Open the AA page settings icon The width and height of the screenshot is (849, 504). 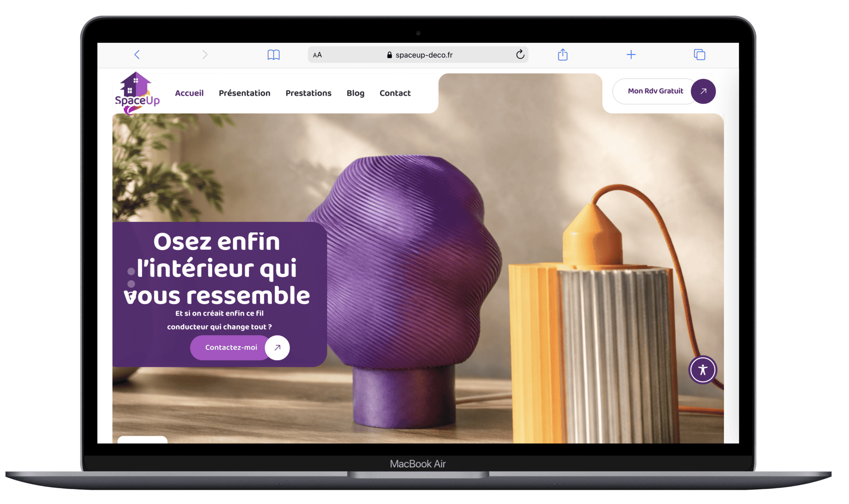click(x=317, y=54)
